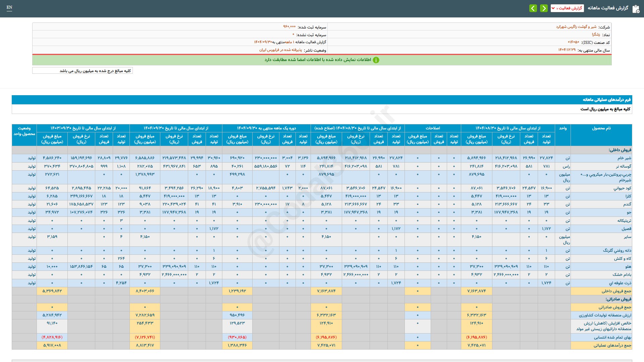Viewport: 644px width, 362px height.
Task: Click the پذیرفته شده در فرابورس ایران status
Action: 280,50
